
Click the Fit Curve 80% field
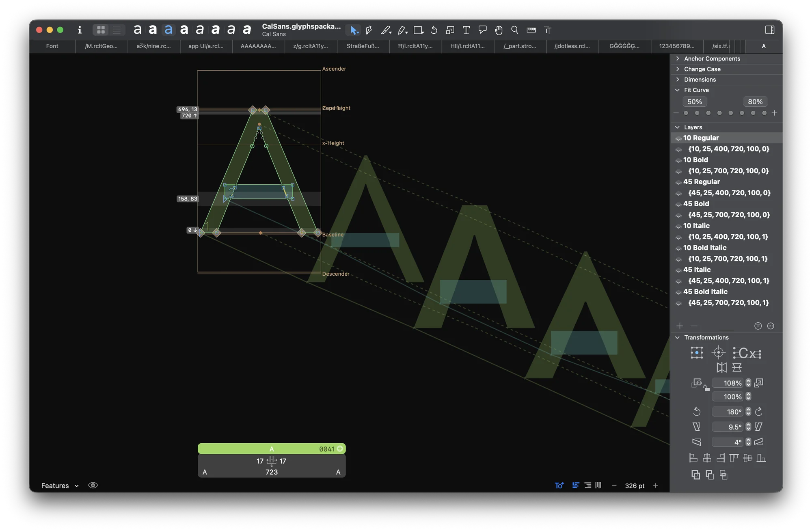[755, 101]
